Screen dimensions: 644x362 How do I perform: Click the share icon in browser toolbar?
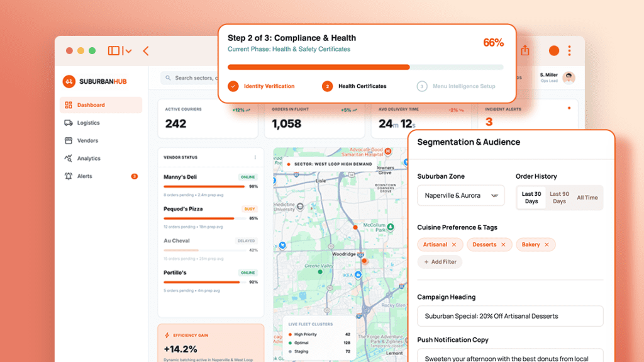[x=525, y=50]
